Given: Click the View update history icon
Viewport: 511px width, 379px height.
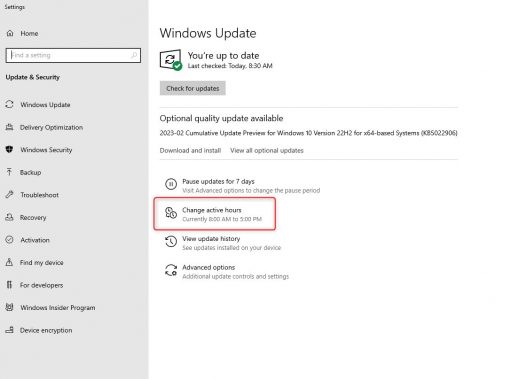Looking at the screenshot, I should 171,241.
